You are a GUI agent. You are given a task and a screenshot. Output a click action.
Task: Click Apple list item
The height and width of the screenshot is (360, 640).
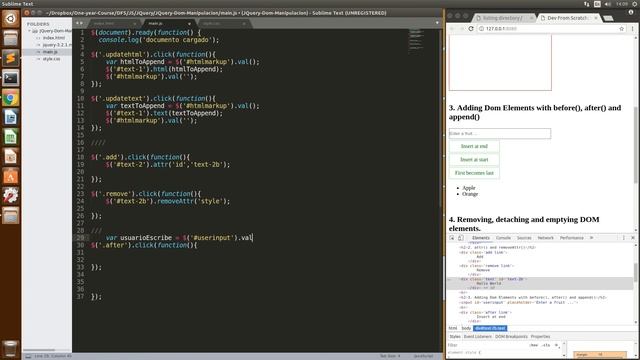point(469,188)
